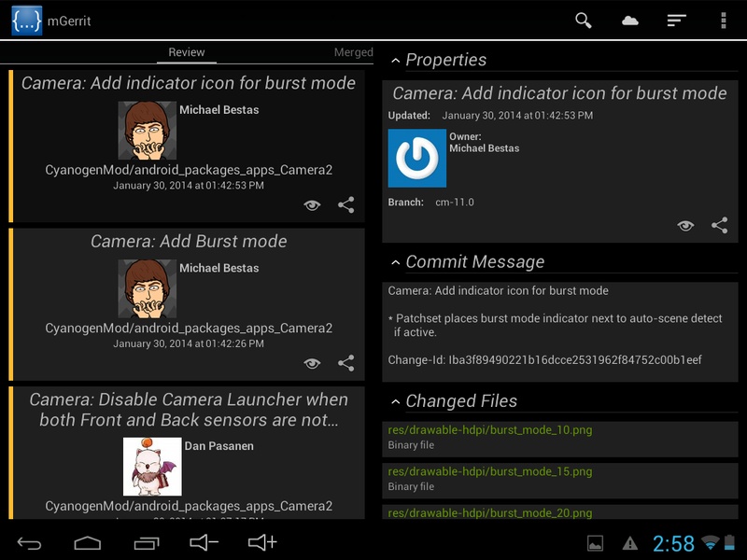Select Dan Pasanen's avatar image
Viewport: 747px width, 560px height.
[152, 467]
